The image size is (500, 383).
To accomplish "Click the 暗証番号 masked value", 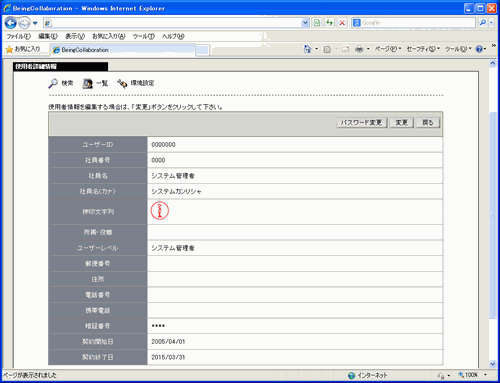I will coord(158,326).
